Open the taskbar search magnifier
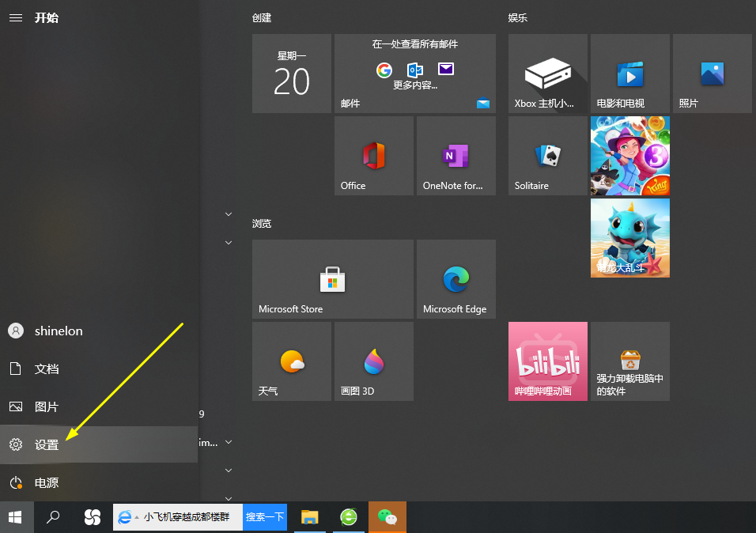The height and width of the screenshot is (533, 756). (x=52, y=517)
